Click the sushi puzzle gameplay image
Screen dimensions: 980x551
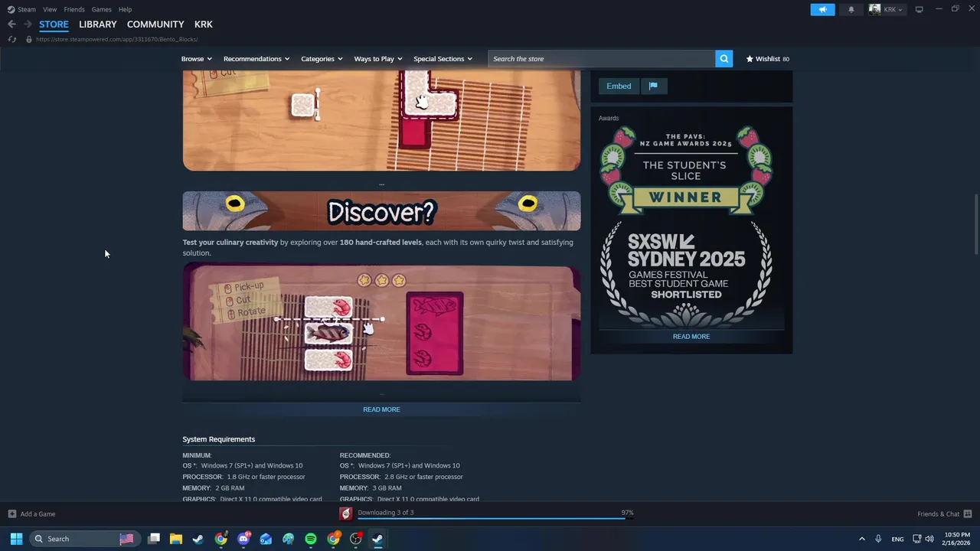pos(381,321)
